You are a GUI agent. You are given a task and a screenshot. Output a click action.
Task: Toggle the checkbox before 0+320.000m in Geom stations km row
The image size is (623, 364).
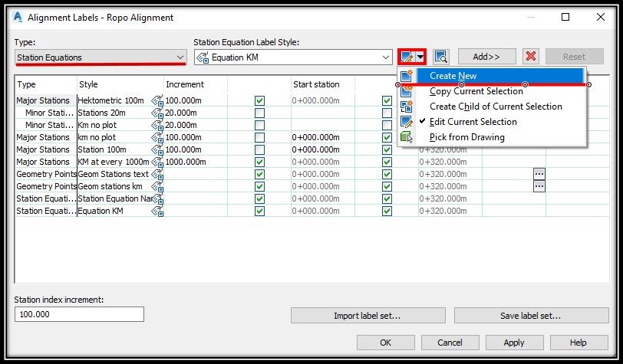tap(387, 186)
